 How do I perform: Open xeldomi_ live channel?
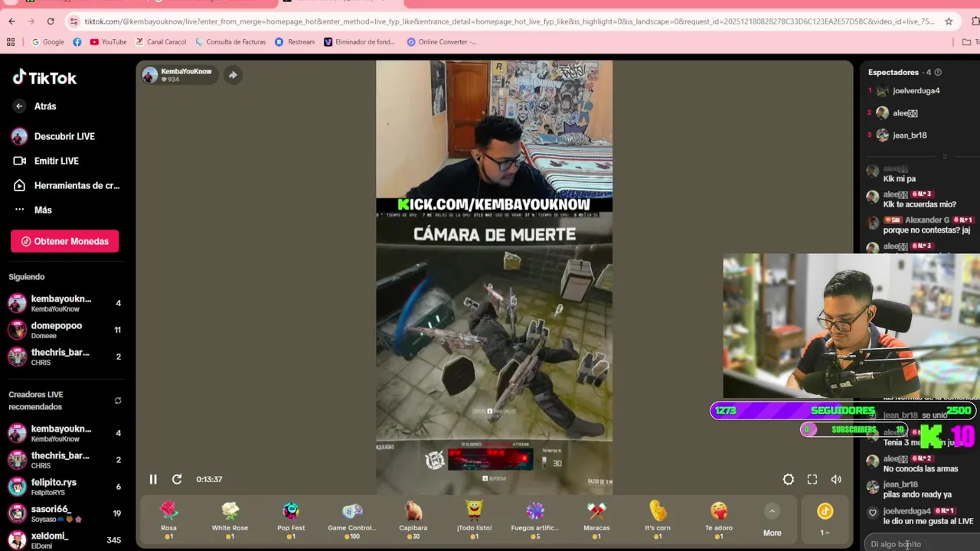64,540
